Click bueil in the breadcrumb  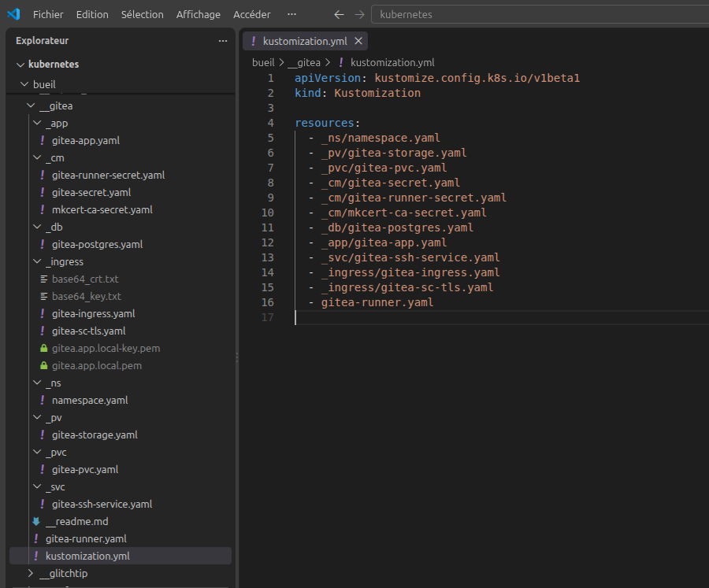pyautogui.click(x=263, y=62)
